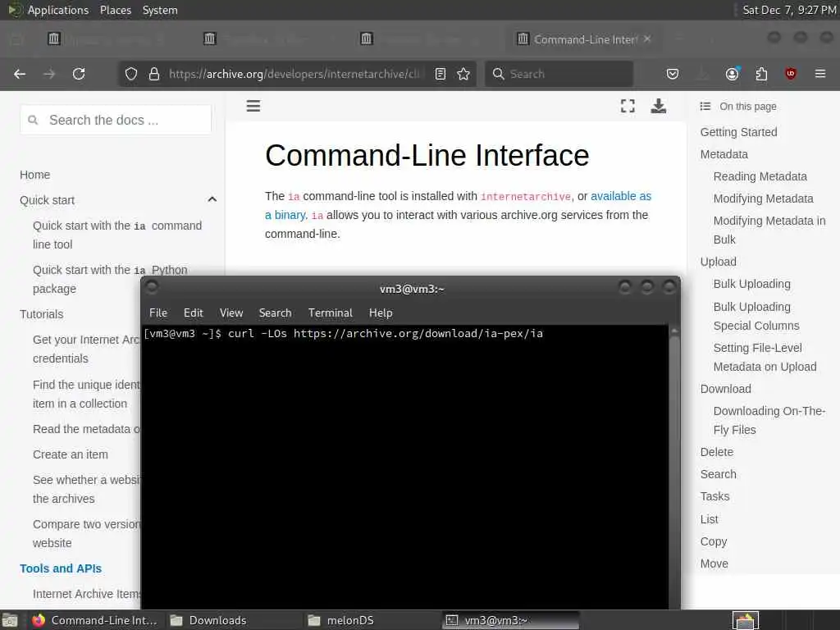Open the Places system menu
This screenshot has height=630, width=840.
tap(115, 10)
